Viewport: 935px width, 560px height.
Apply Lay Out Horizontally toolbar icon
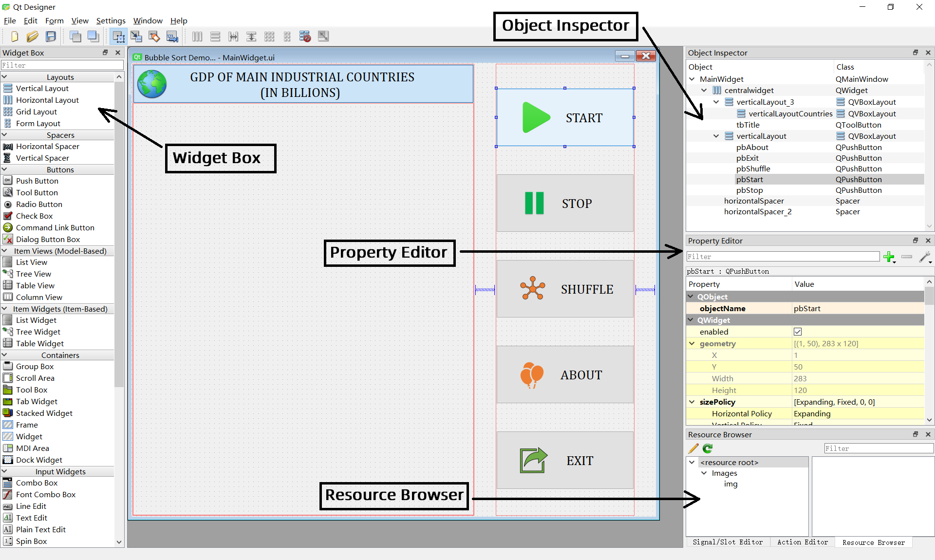197,37
